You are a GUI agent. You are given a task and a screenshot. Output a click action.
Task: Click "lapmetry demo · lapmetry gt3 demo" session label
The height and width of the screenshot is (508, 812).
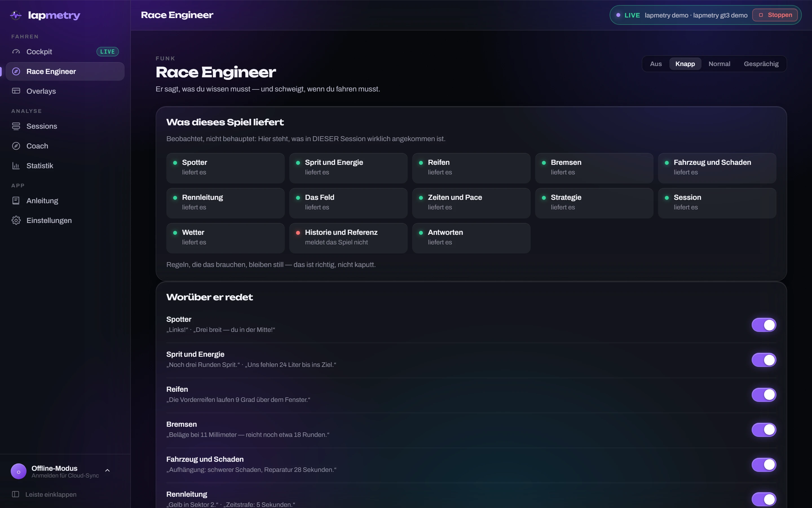tap(696, 15)
